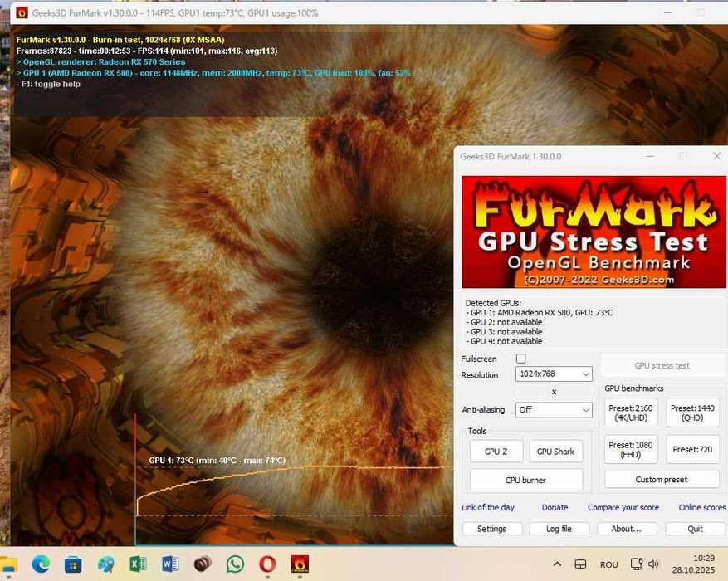Open Microsoft Store taskbar icon
This screenshot has height=581, width=728.
pos(73,564)
